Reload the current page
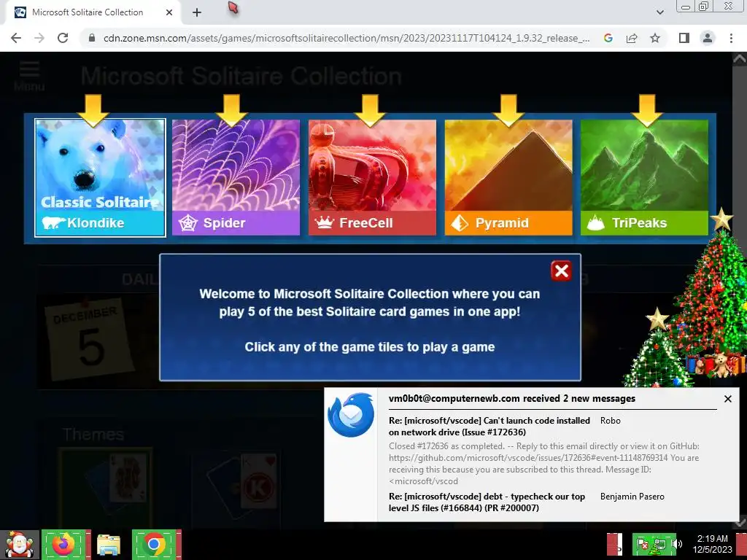Screen dimensions: 747x560 [x=63, y=38]
